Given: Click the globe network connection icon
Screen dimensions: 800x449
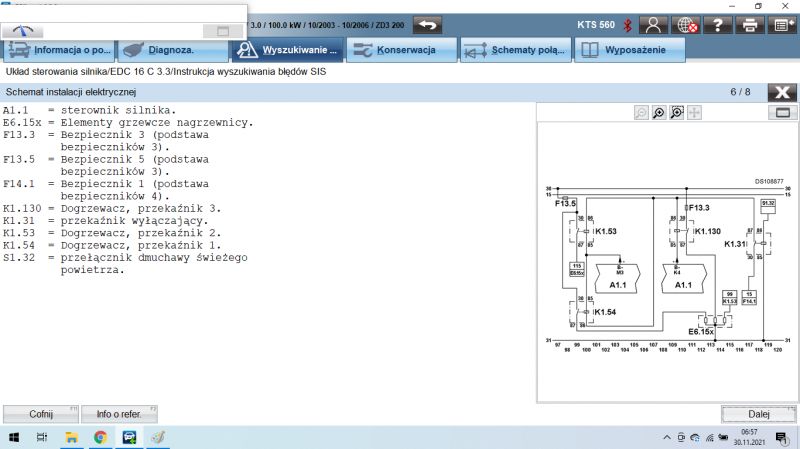Looking at the screenshot, I should 685,25.
